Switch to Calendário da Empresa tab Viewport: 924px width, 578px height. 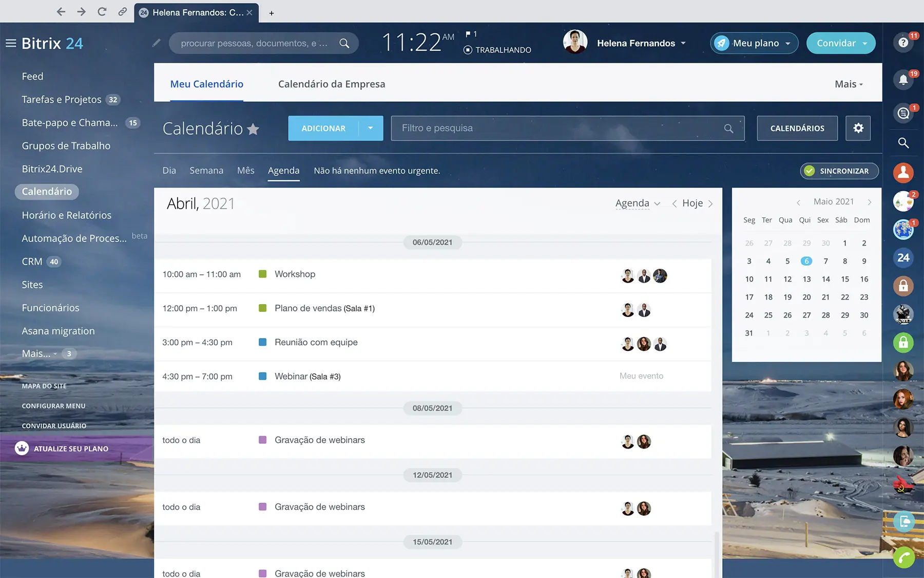[x=332, y=84]
